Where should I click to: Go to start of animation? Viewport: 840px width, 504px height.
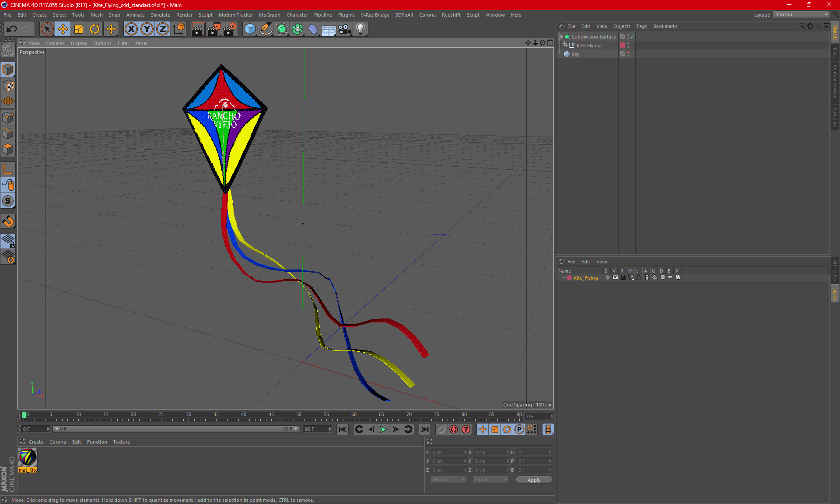tap(343, 429)
